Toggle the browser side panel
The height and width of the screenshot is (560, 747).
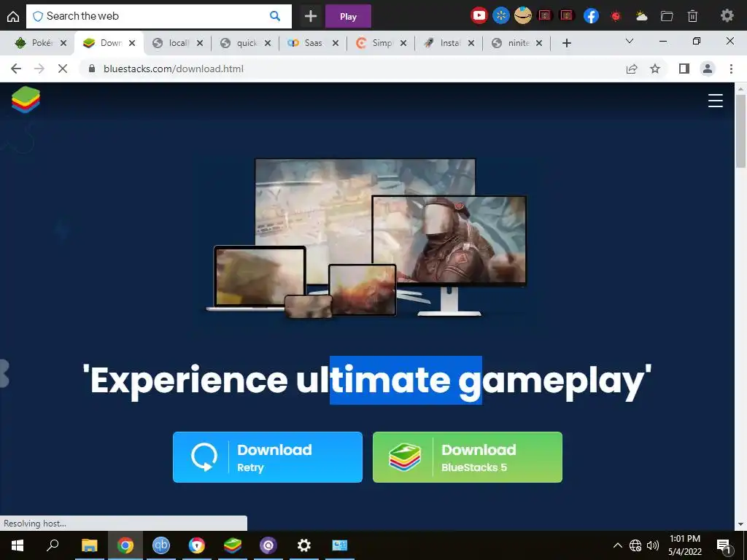(x=684, y=69)
